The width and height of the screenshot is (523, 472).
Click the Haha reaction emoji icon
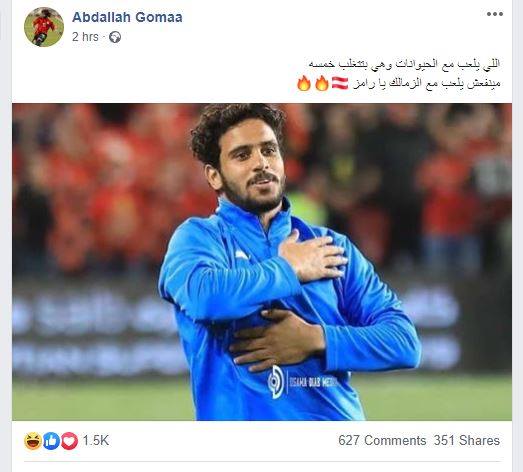click(x=33, y=441)
